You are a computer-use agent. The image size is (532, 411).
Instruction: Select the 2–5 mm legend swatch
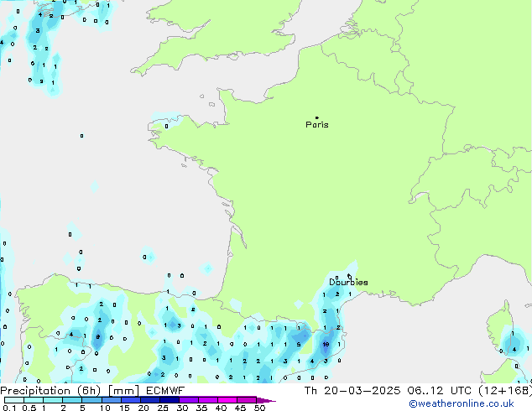[72, 400]
